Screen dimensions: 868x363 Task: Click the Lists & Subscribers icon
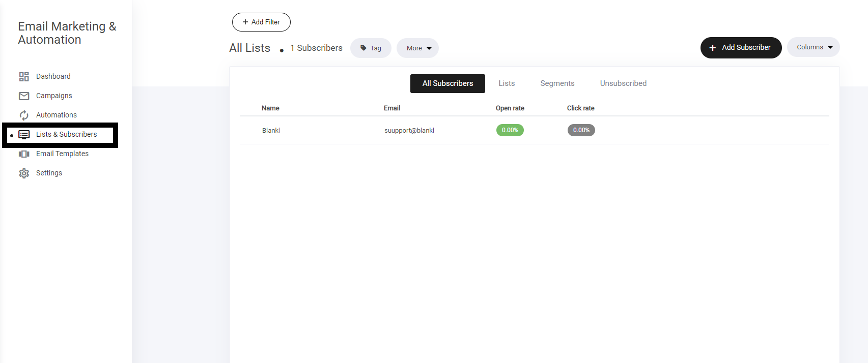point(24,135)
